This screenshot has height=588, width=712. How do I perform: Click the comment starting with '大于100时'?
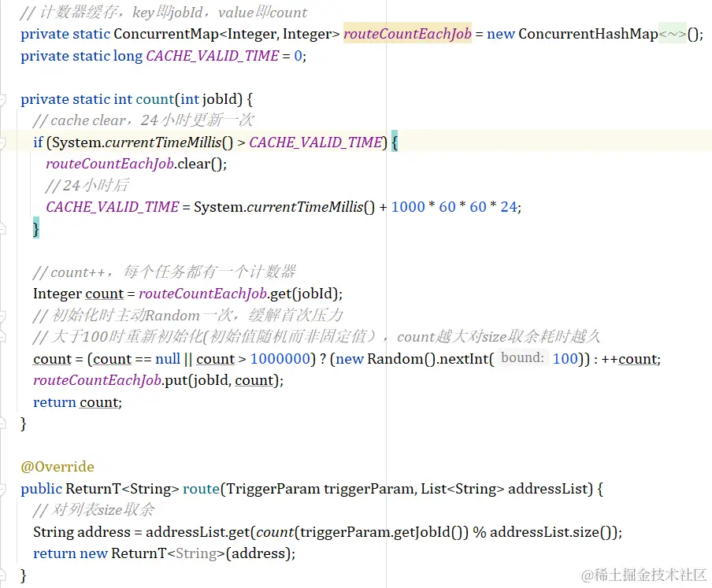click(317, 337)
